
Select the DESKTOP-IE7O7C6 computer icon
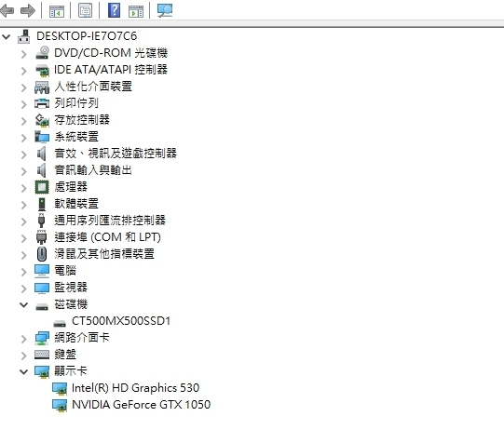[24, 36]
